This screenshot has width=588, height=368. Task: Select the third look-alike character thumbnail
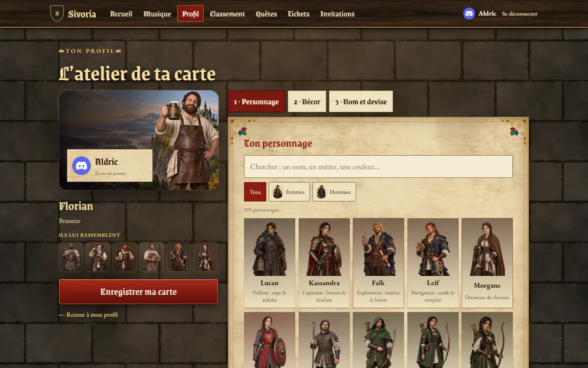click(x=125, y=257)
